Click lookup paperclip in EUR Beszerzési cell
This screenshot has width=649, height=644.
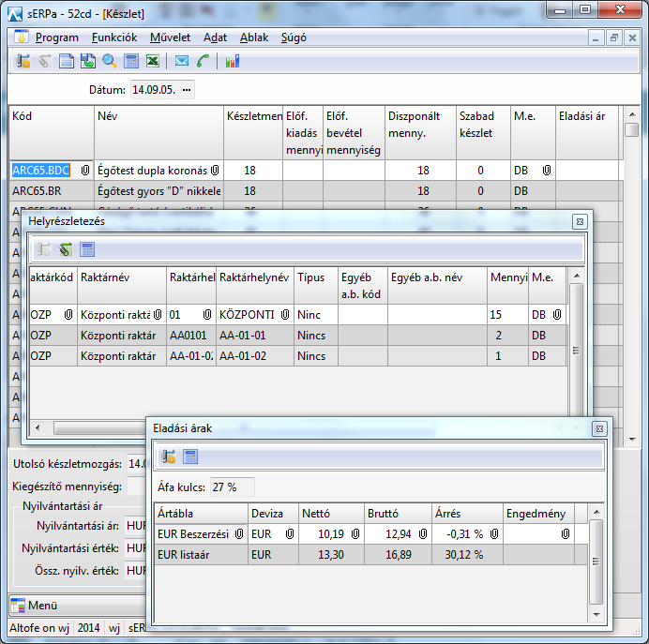pos(238,534)
